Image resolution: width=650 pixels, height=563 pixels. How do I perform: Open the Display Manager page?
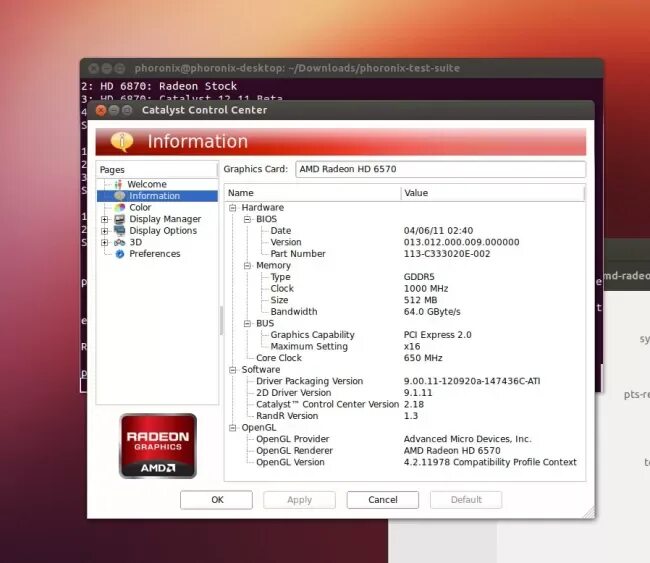(x=165, y=219)
